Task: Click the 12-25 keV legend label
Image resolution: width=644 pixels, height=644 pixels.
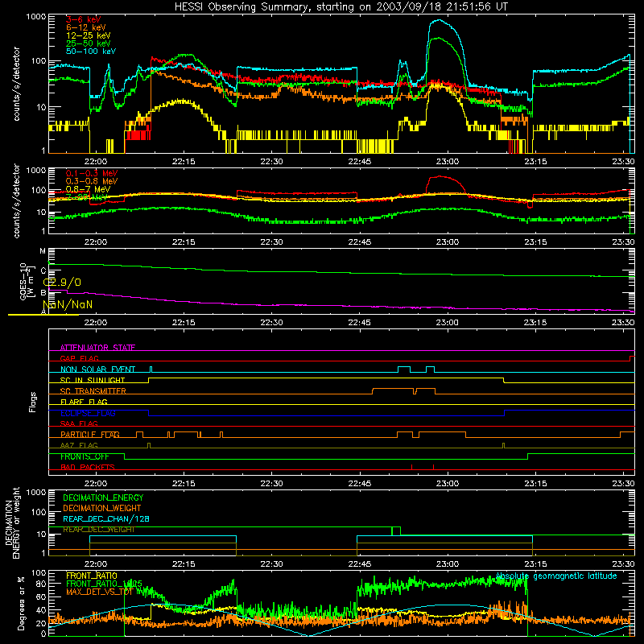Action: [x=89, y=35]
